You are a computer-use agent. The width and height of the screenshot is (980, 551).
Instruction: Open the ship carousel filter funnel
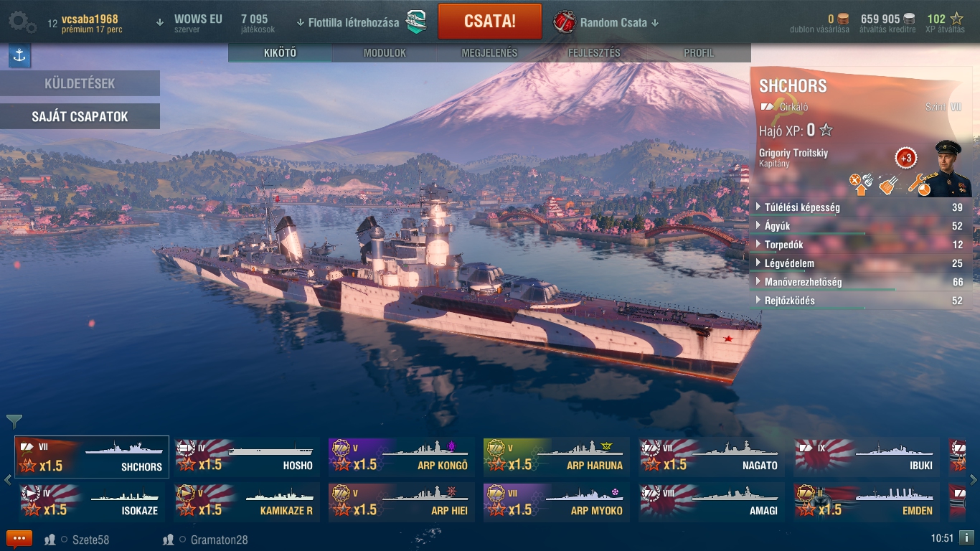(14, 421)
